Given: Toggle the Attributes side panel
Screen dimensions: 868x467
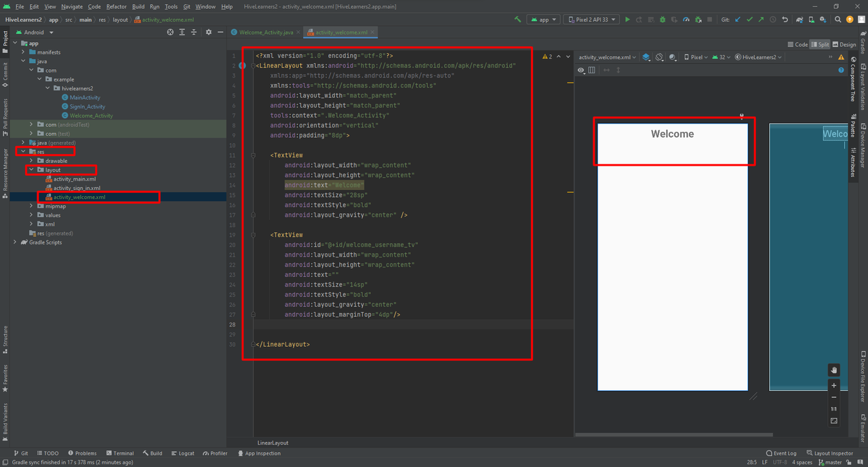Looking at the screenshot, I should pyautogui.click(x=853, y=163).
